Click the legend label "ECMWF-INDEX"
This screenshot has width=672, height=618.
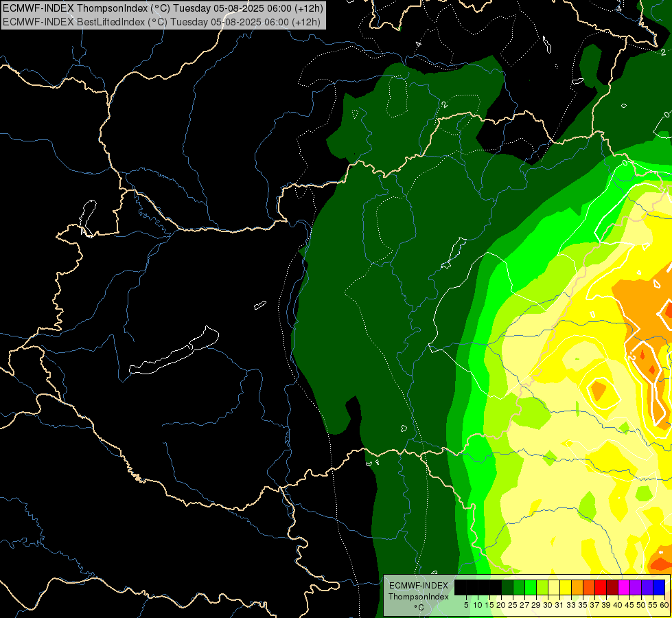(x=419, y=586)
